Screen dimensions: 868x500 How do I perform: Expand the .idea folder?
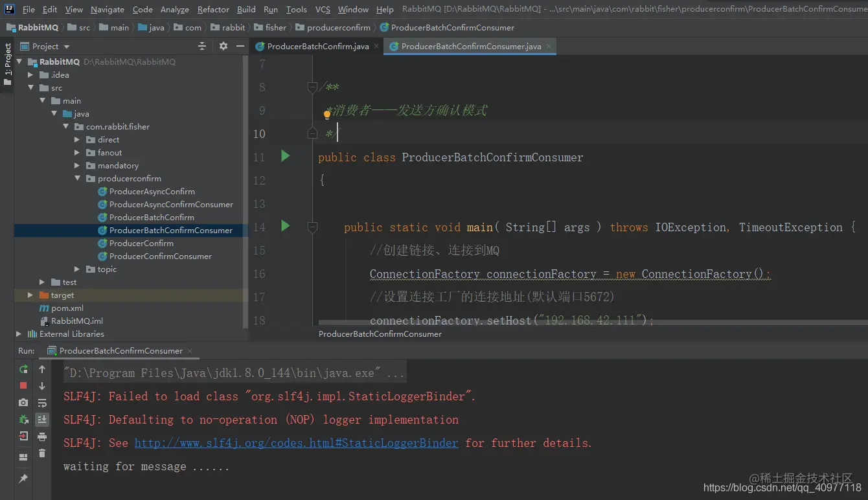point(30,75)
